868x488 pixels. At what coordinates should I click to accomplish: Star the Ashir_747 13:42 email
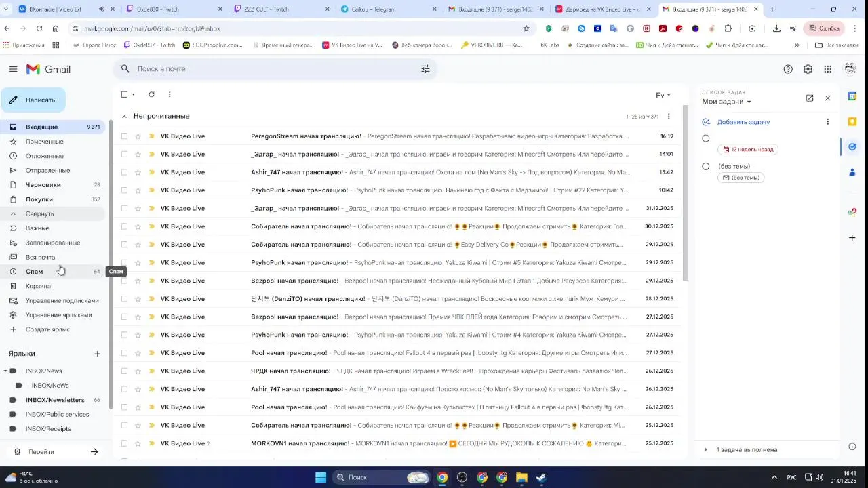[x=138, y=172]
